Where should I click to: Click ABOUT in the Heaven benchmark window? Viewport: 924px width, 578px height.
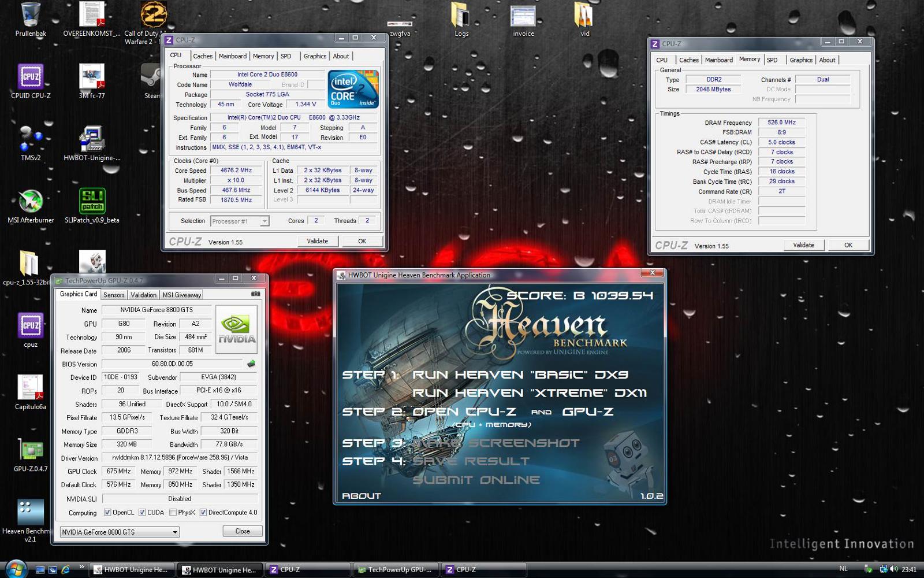point(362,496)
